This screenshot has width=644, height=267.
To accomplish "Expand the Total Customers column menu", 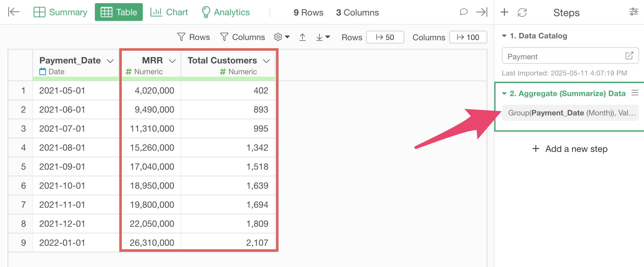I will [266, 61].
